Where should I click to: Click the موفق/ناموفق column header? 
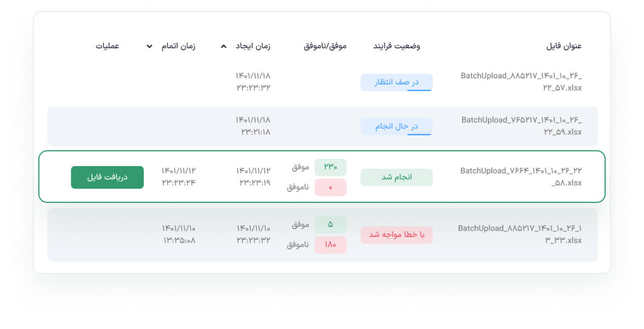[x=325, y=46]
